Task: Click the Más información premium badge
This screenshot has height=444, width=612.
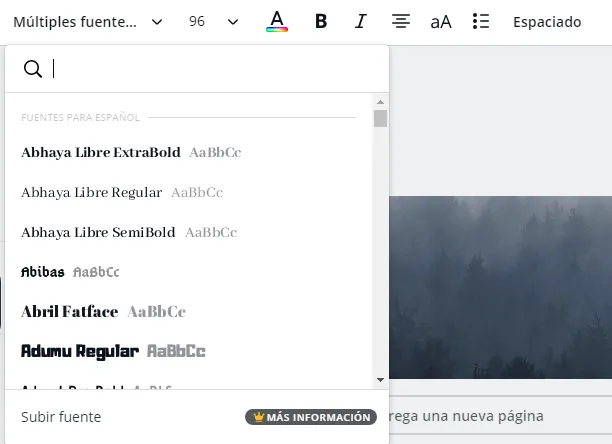Action: [x=311, y=417]
